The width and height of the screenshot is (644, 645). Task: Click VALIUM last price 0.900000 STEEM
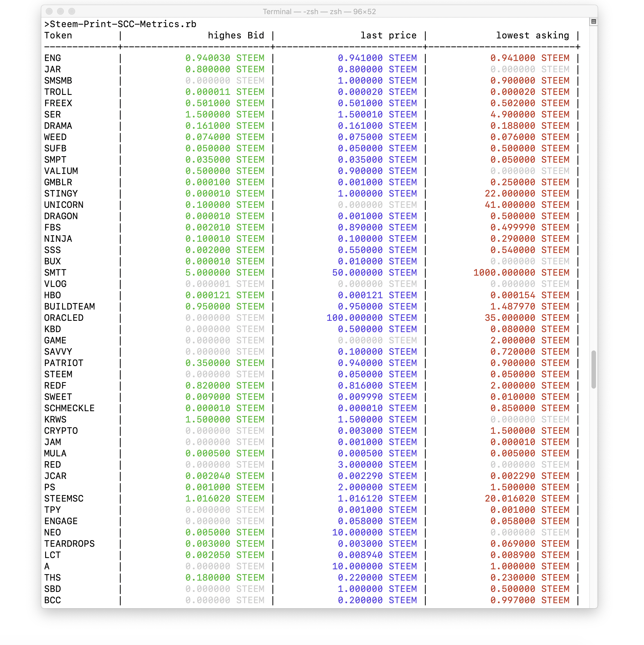(x=377, y=171)
